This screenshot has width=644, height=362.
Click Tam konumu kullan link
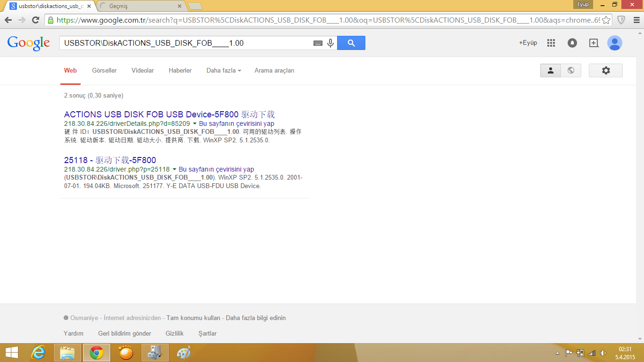193,318
